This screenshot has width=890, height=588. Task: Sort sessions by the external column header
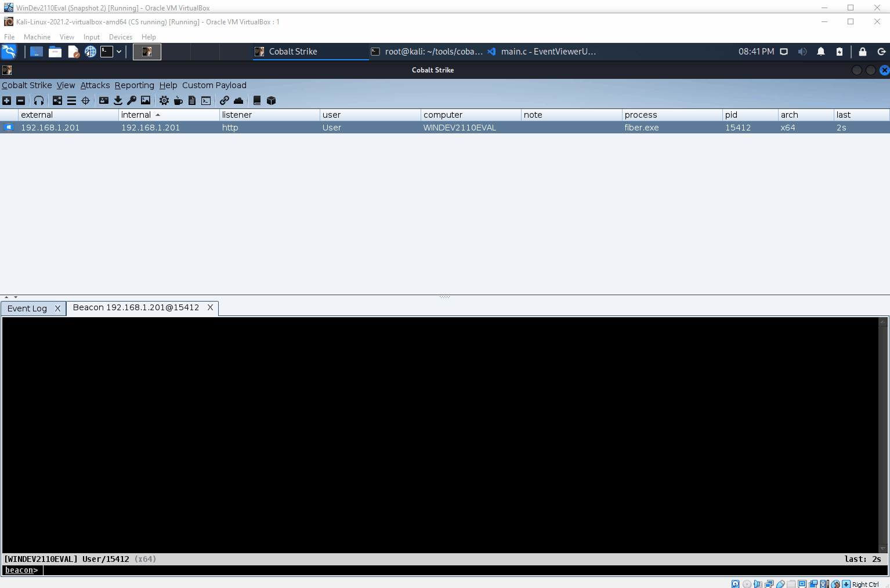[68, 115]
